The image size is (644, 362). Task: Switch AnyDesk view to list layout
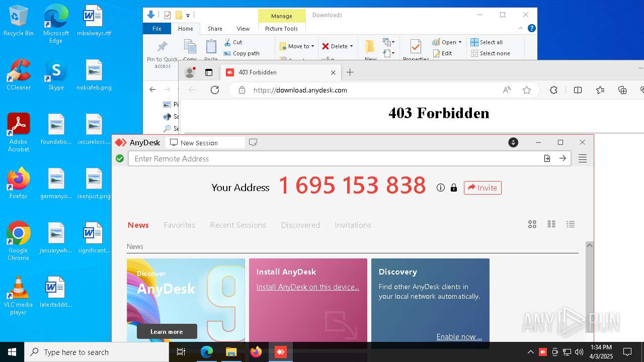pyautogui.click(x=571, y=224)
